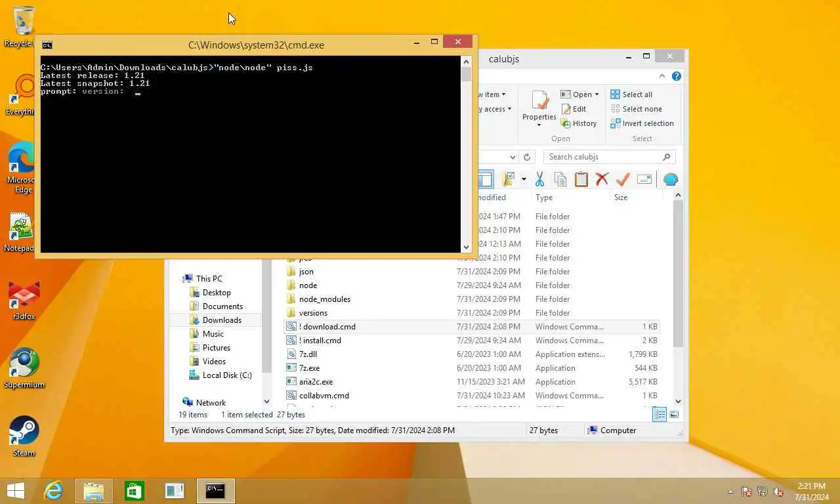Expand the address bar history dropdown
840x504 pixels.
coord(513,157)
